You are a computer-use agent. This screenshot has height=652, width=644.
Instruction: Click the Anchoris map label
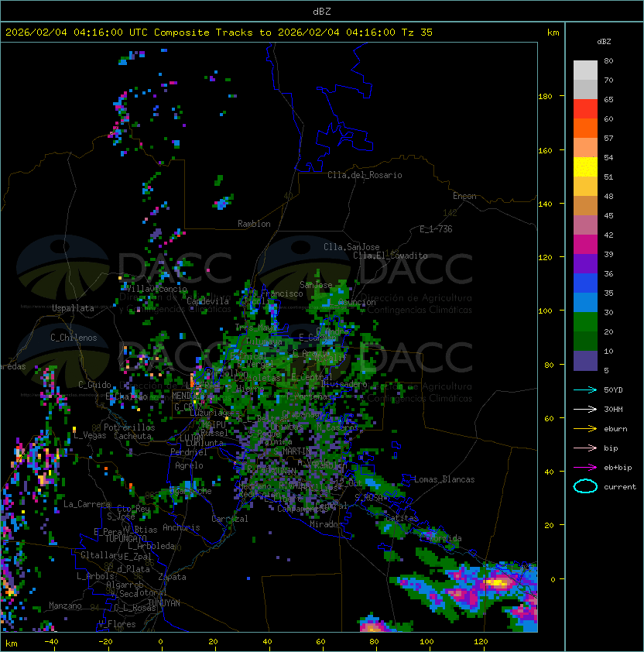coord(181,527)
